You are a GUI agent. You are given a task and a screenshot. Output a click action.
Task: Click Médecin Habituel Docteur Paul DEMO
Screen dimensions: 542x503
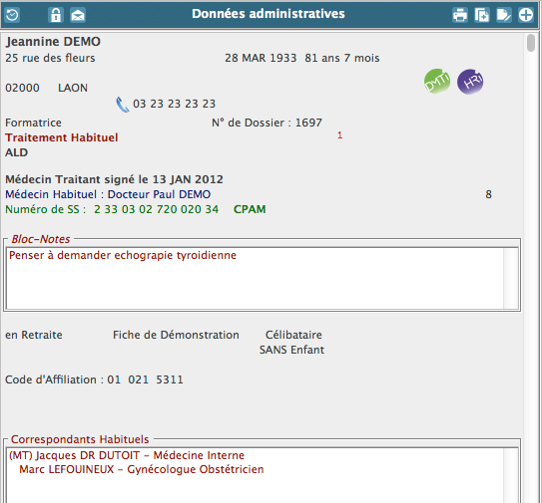coord(108,194)
